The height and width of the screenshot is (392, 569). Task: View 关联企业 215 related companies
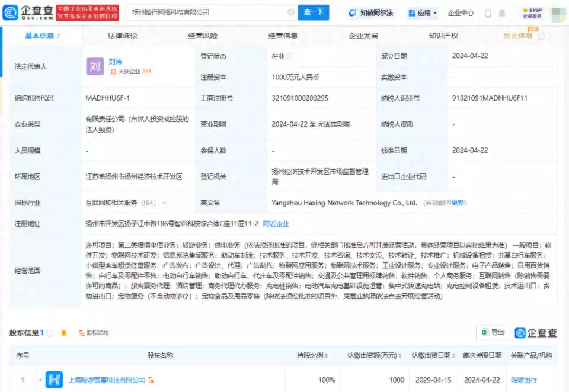(x=131, y=72)
